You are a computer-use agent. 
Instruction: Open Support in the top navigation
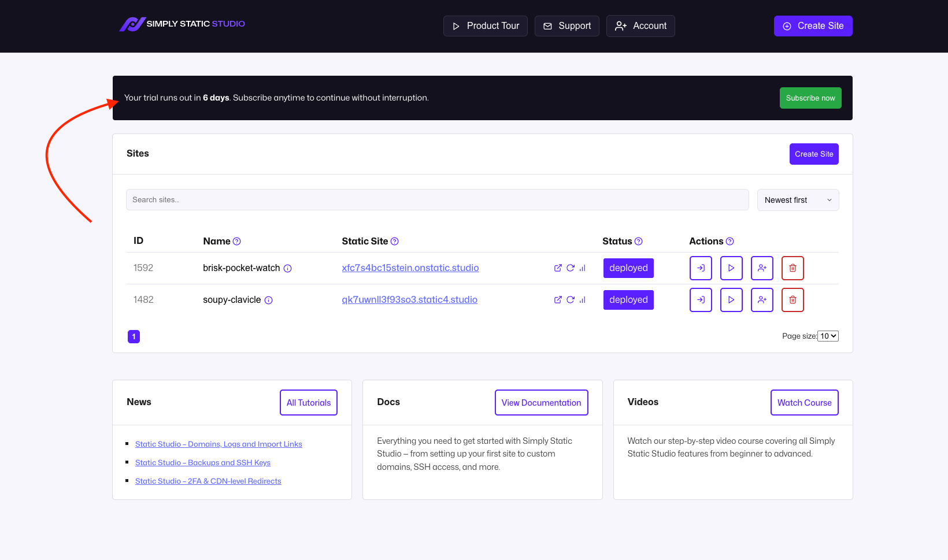click(x=566, y=26)
